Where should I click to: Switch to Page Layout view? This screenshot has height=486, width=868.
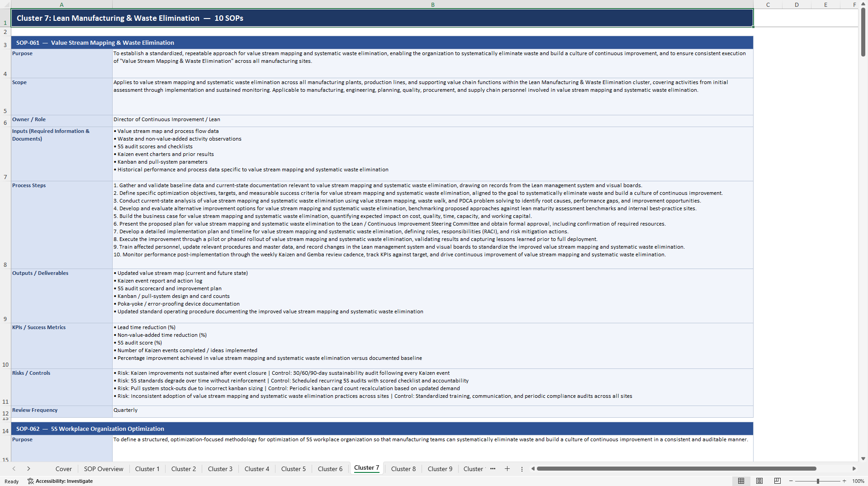tap(759, 481)
